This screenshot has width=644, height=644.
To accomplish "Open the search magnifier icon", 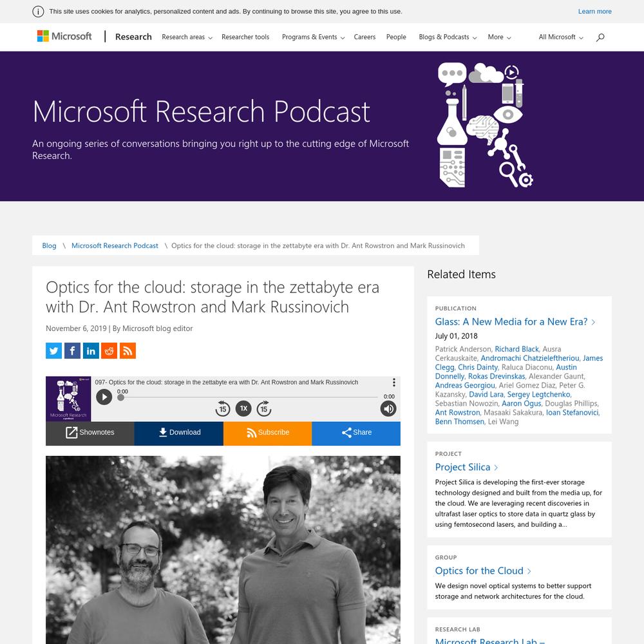I will tap(600, 37).
